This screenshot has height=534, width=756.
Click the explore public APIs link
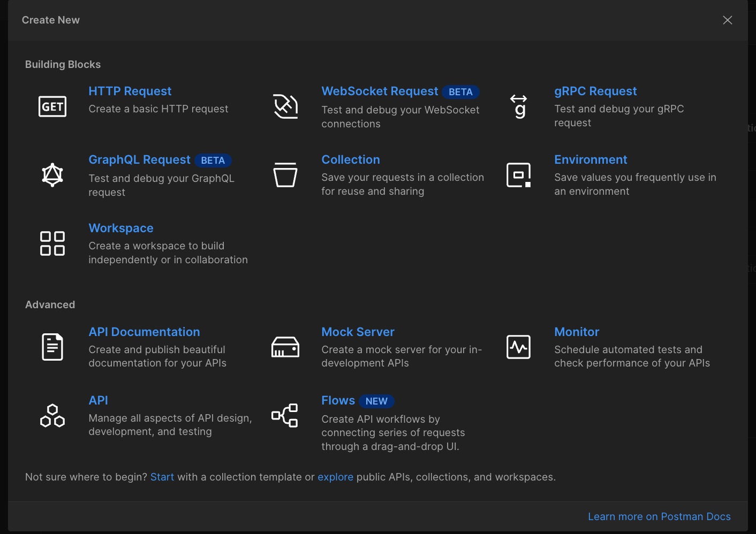tap(336, 477)
